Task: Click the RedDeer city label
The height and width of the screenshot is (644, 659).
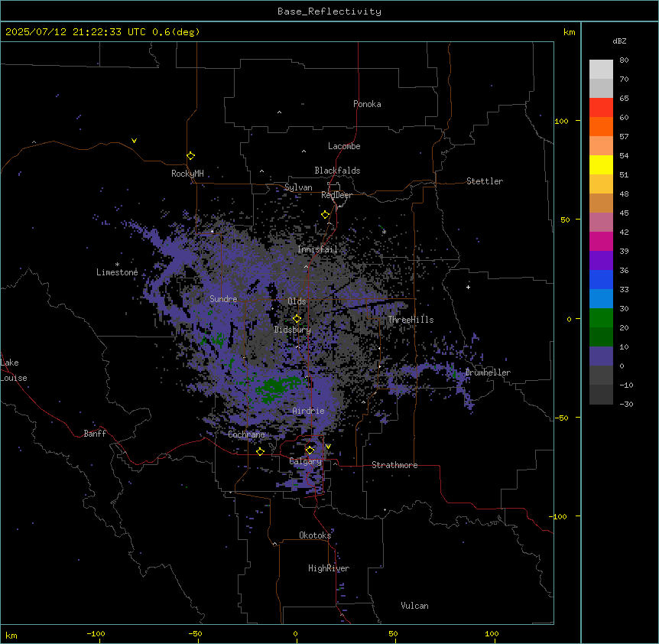Action: [x=336, y=195]
